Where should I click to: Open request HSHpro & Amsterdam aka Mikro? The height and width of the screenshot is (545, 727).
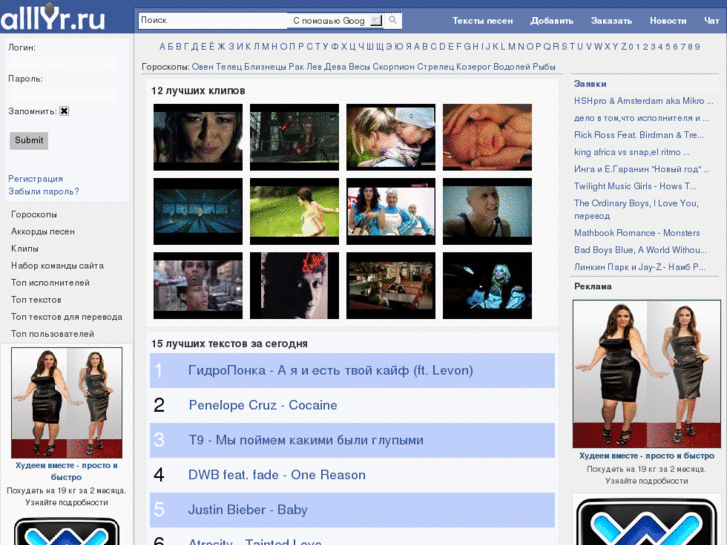[x=644, y=101]
